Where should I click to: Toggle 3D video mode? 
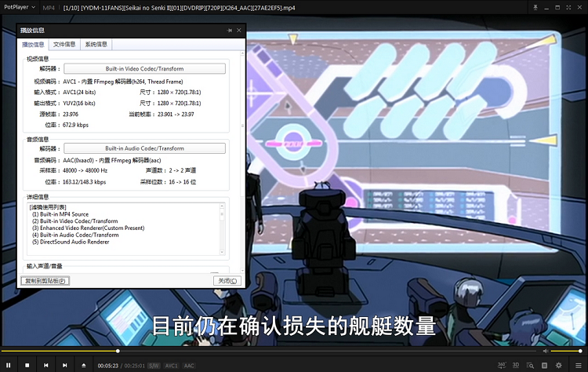click(516, 365)
